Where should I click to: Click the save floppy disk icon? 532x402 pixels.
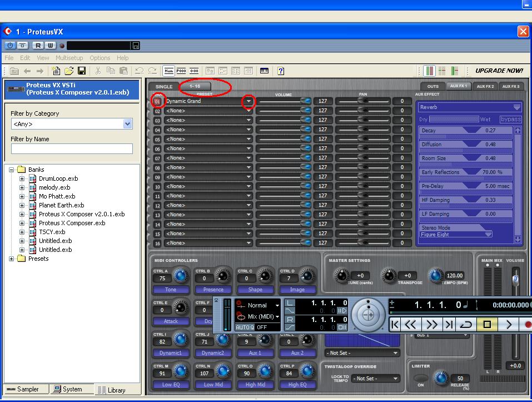(82, 71)
